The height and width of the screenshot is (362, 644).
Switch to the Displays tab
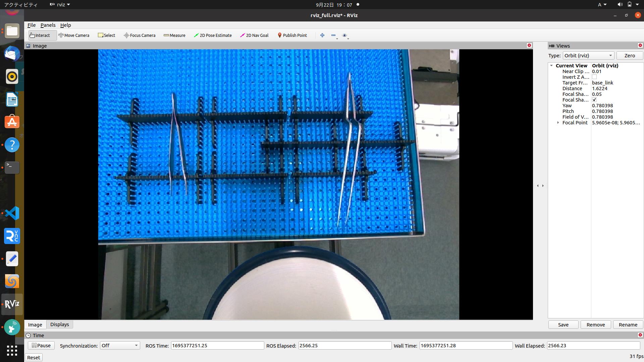60,324
